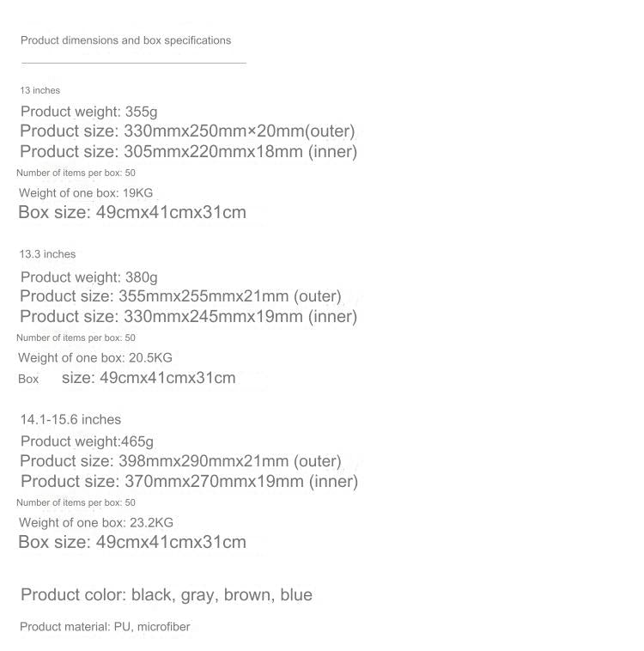Select the 'Product material: PU, microfiber' text
Image resolution: width=644 pixels, height=651 pixels.
105,627
